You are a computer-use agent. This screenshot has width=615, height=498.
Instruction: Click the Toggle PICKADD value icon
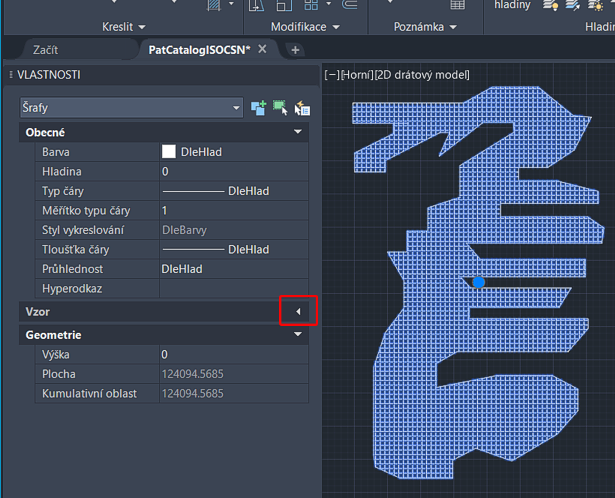(259, 107)
